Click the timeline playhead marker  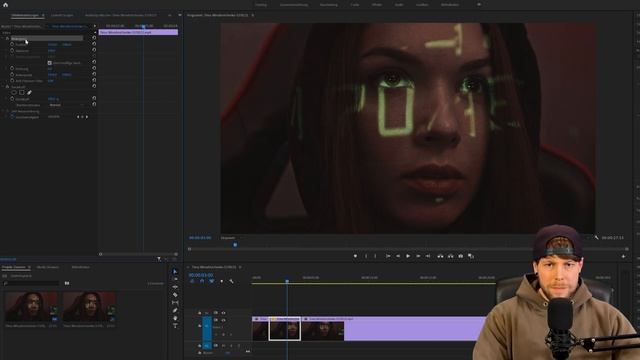[287, 281]
